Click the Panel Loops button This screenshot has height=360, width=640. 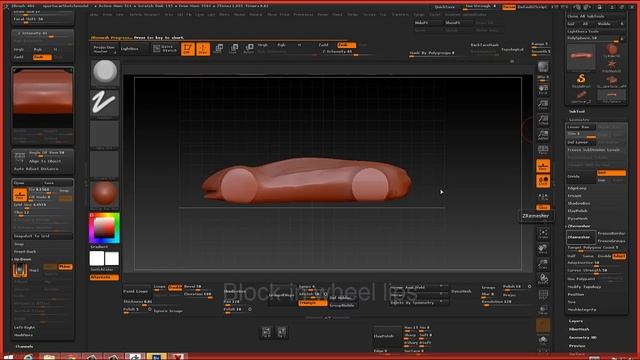coord(136,291)
